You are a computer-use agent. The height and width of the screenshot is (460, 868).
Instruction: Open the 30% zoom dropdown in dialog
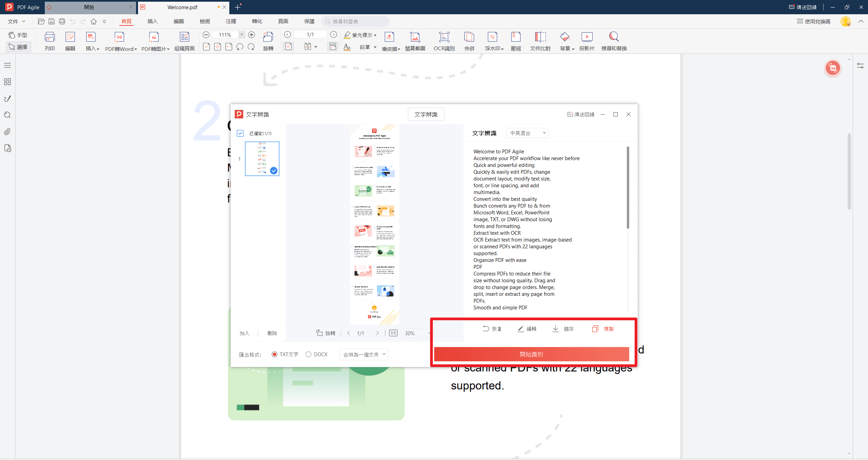(x=417, y=333)
